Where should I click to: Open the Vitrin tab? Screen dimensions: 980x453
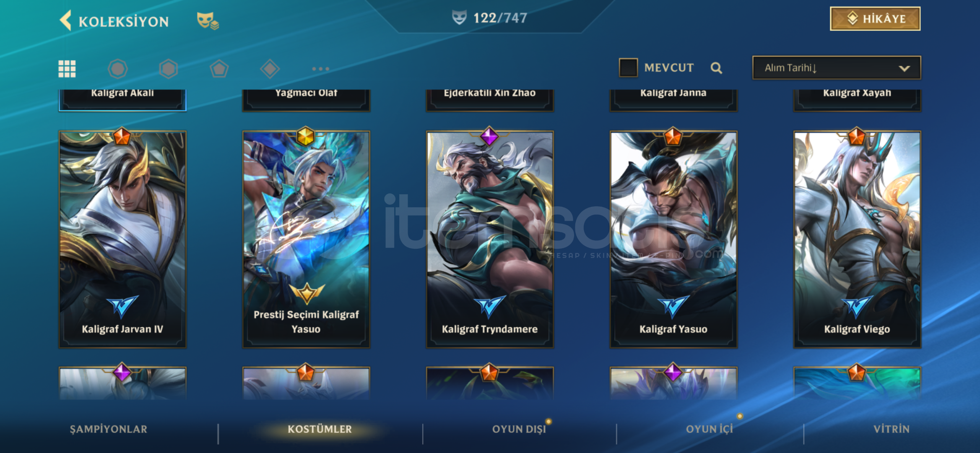pos(892,429)
